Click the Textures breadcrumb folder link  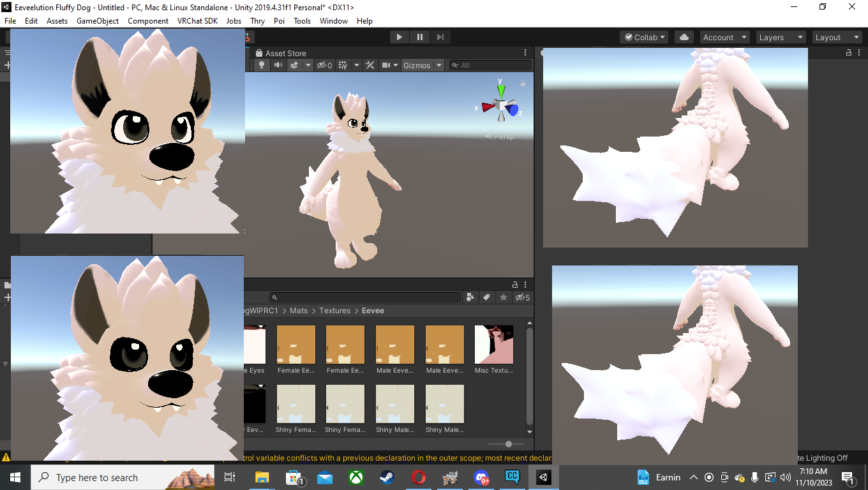click(334, 311)
